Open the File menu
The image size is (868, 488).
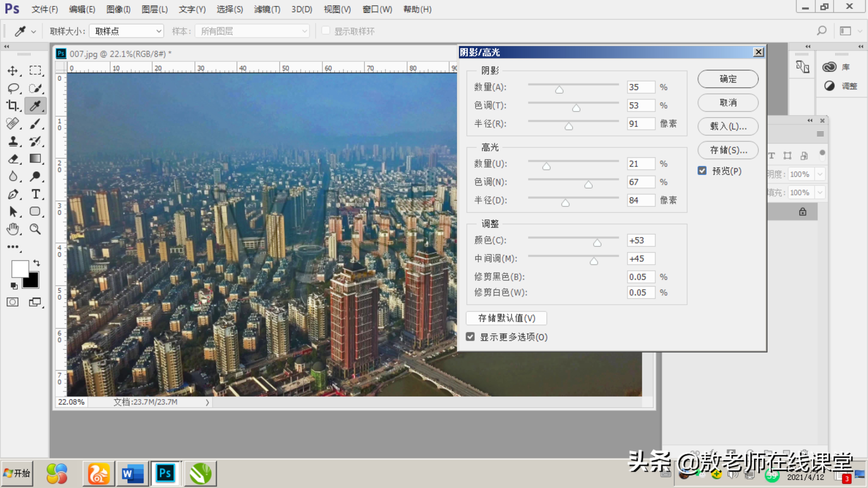(44, 9)
